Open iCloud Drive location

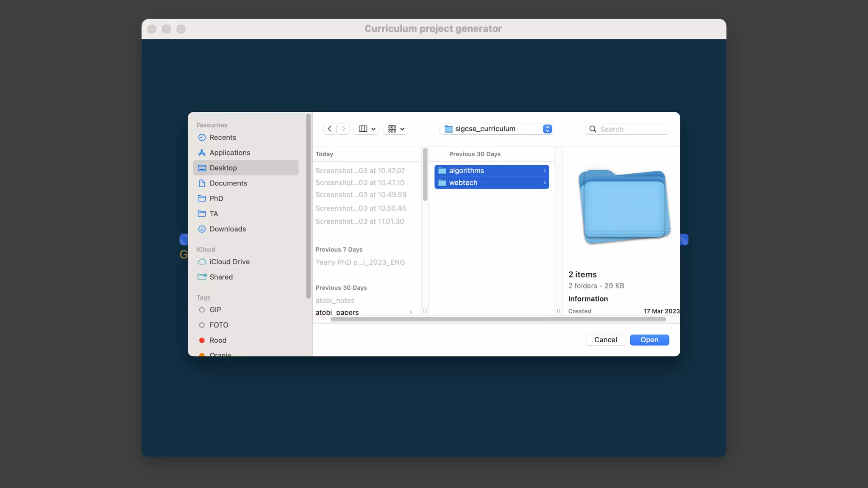pyautogui.click(x=229, y=262)
